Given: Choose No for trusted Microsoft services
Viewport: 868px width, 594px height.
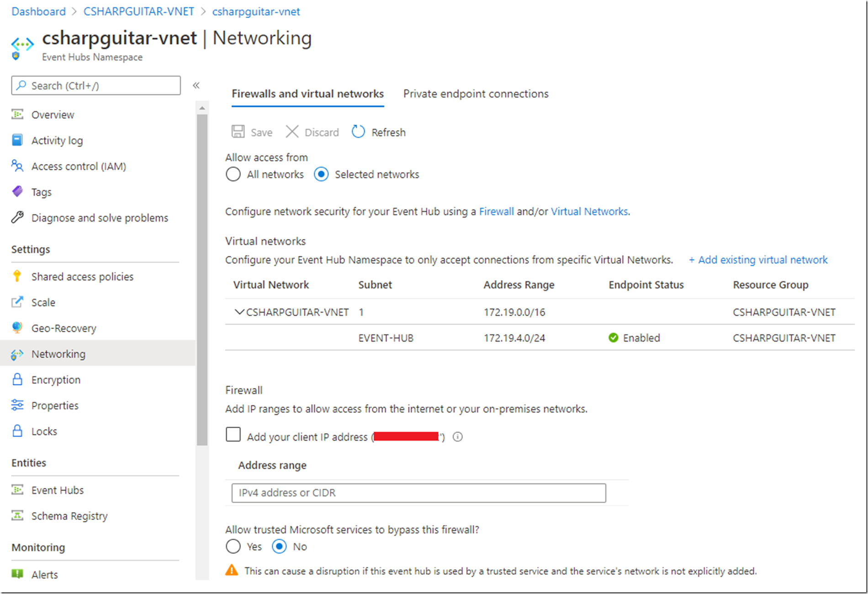Looking at the screenshot, I should point(279,546).
